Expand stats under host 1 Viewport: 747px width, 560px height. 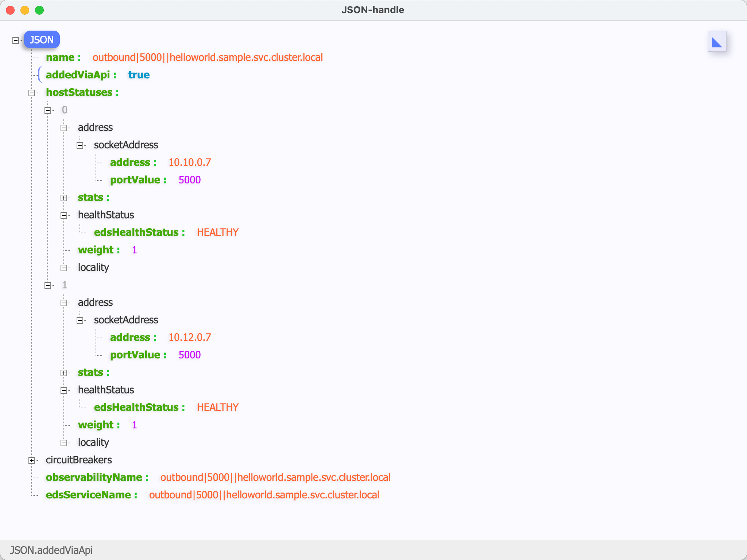[64, 373]
